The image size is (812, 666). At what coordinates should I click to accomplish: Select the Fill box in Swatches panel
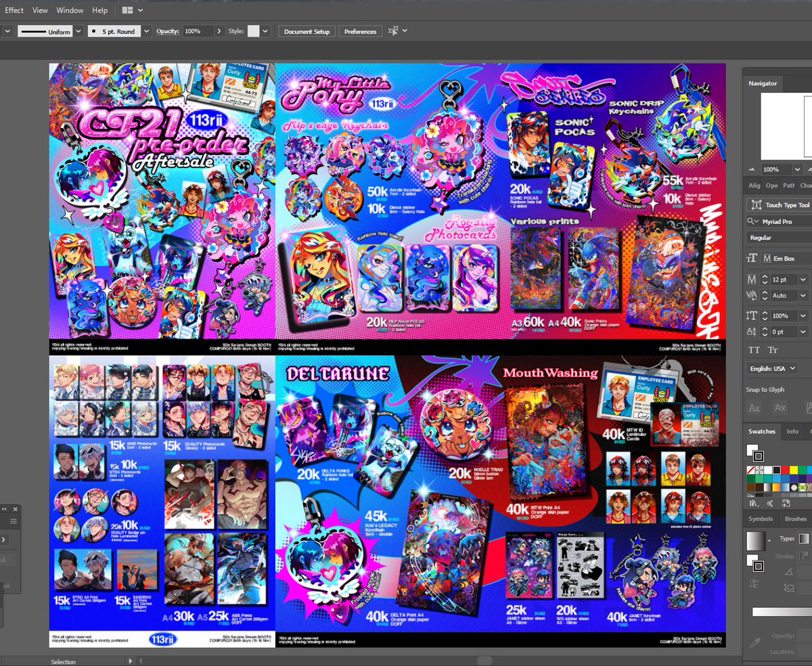[751, 449]
